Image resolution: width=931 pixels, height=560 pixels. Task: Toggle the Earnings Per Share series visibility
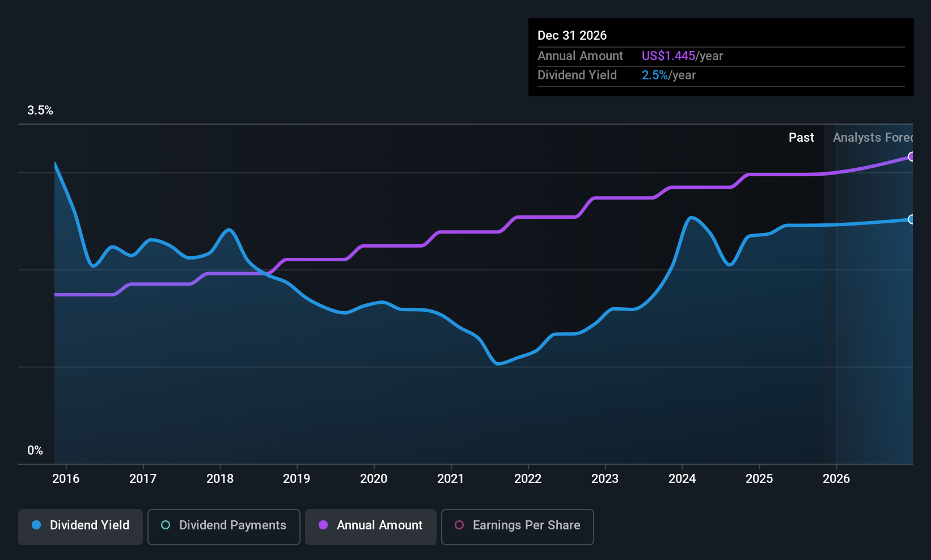[x=517, y=527]
